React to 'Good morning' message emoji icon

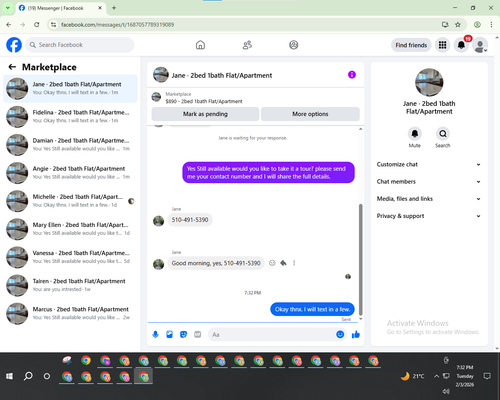[272, 263]
